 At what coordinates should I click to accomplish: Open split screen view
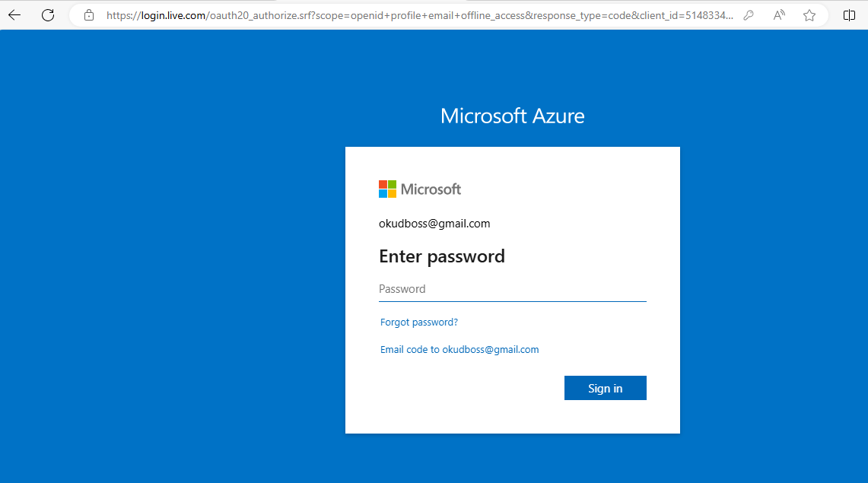point(850,15)
